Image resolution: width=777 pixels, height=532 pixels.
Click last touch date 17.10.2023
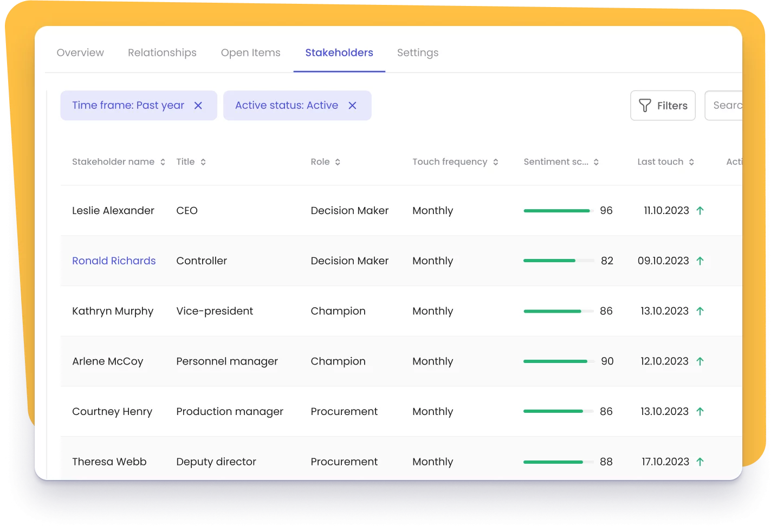(x=665, y=462)
